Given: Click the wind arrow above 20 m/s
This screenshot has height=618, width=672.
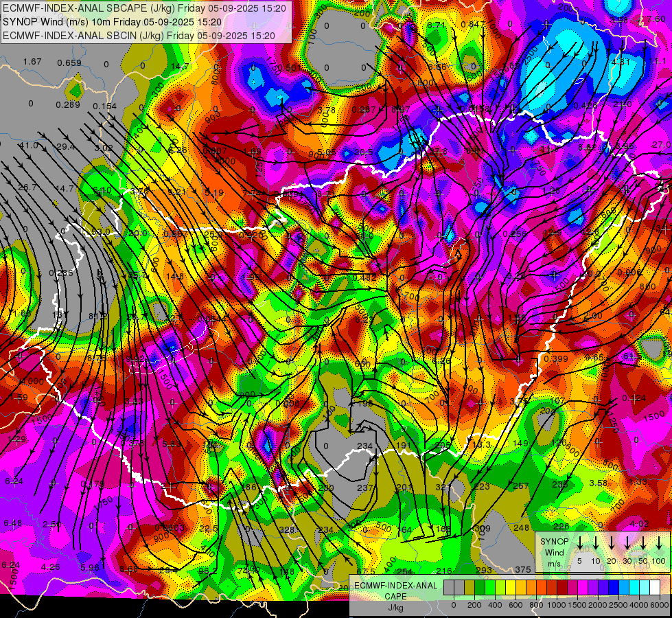Looking at the screenshot, I should pos(611,542).
